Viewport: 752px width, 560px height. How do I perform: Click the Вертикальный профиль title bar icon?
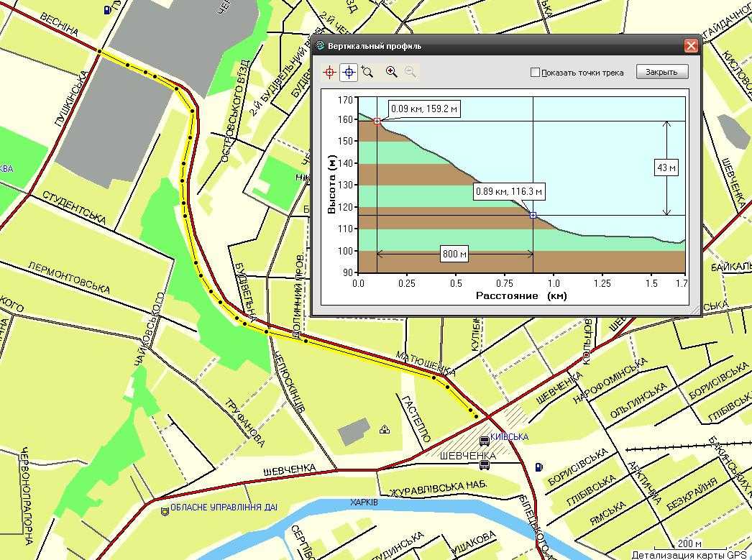point(321,46)
